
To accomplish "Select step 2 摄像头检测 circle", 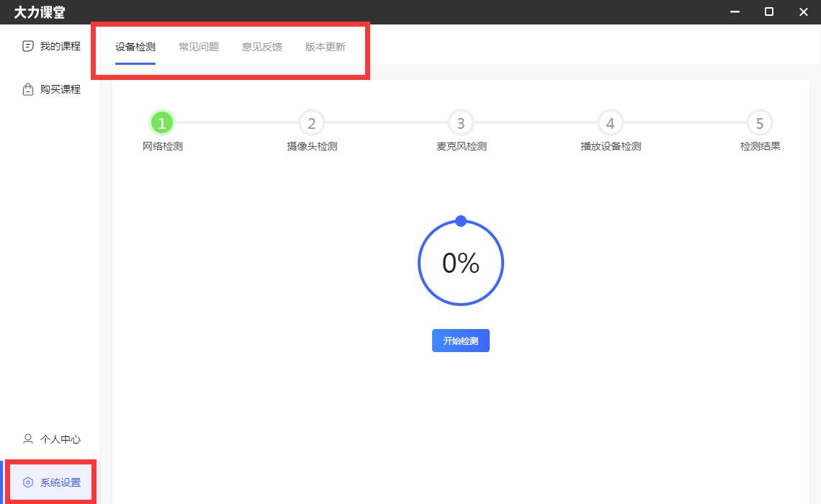I will point(311,122).
